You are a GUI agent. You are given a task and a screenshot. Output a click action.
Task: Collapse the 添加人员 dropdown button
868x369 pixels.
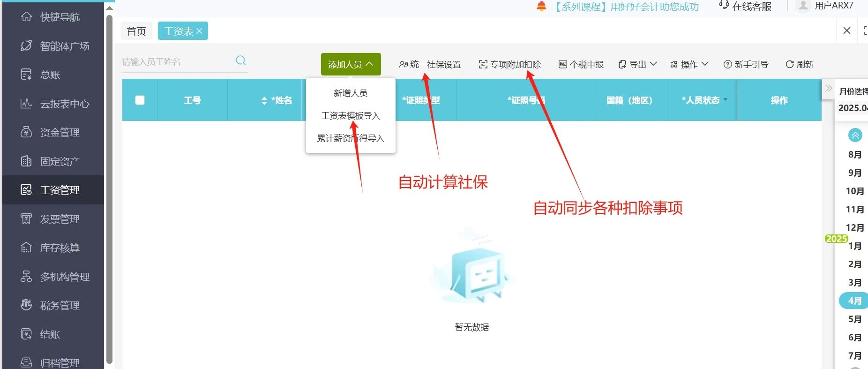coord(351,64)
